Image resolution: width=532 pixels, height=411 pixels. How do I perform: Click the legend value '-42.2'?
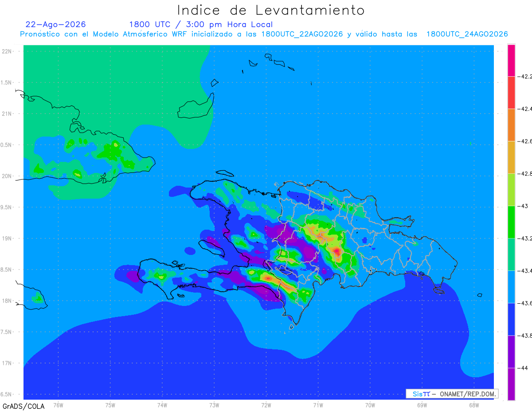525,76
